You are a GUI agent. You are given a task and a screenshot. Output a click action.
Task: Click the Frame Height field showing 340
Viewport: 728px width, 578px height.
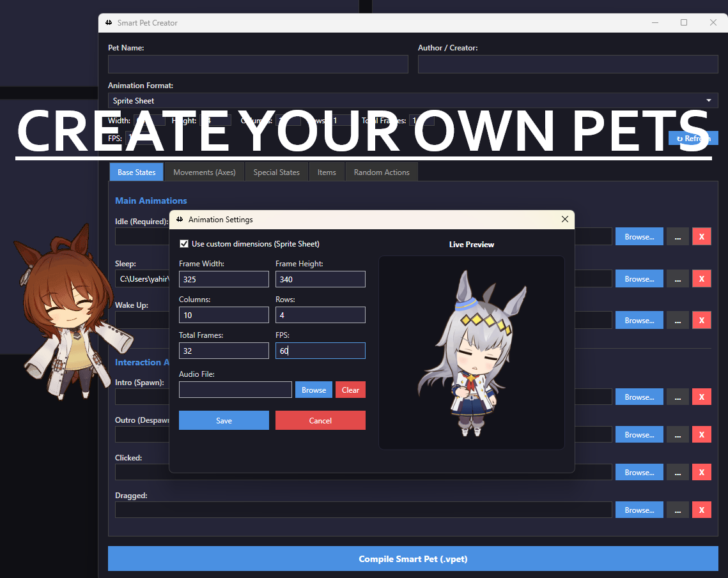[320, 279]
